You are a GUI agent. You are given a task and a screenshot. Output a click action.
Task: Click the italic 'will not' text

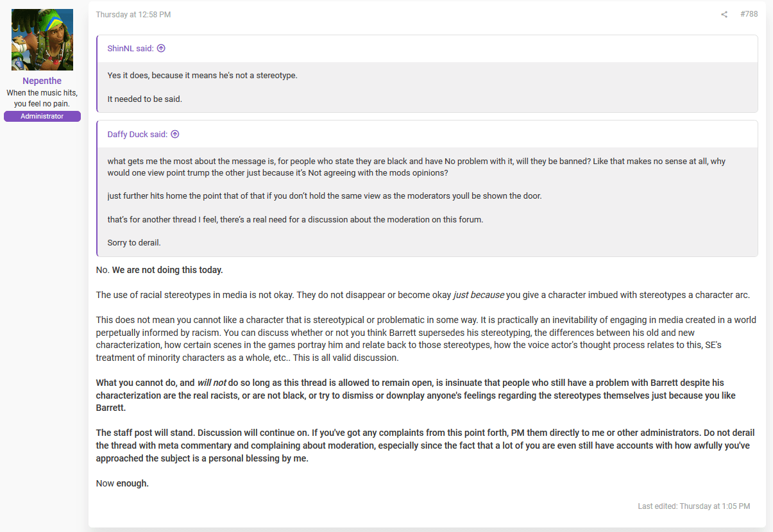pos(212,383)
